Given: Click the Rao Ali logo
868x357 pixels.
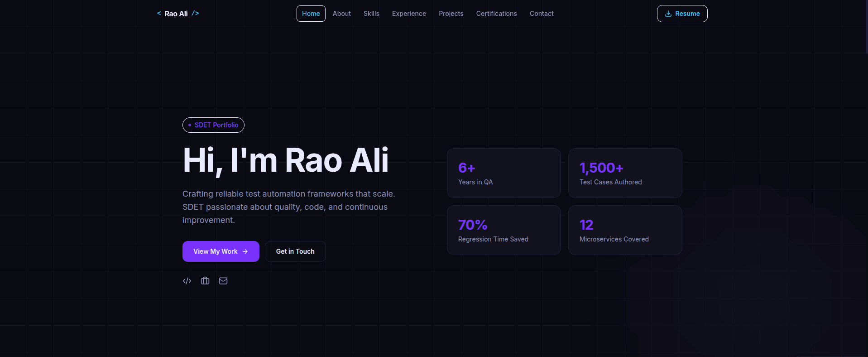Looking at the screenshot, I should (178, 14).
